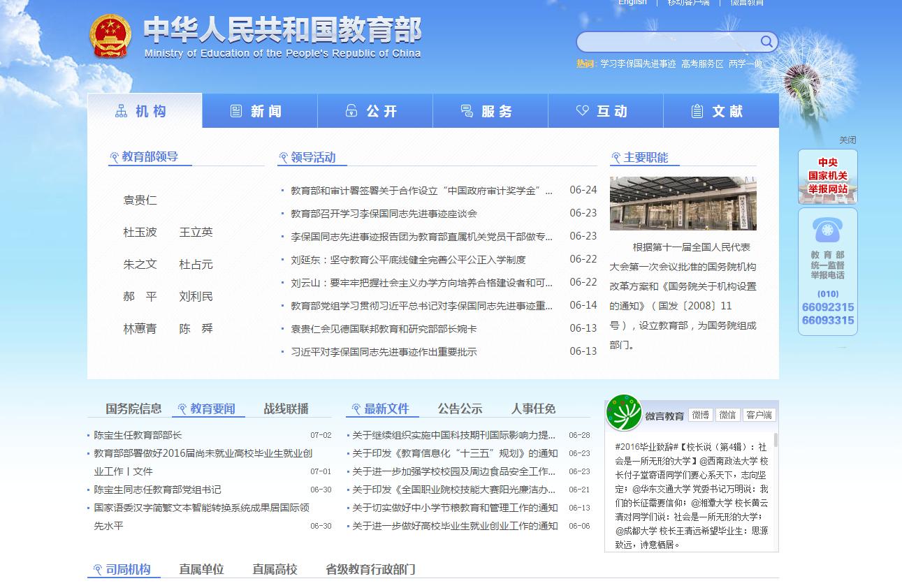
Task: Click the document icon on the 文献 tab
Action: click(x=697, y=110)
